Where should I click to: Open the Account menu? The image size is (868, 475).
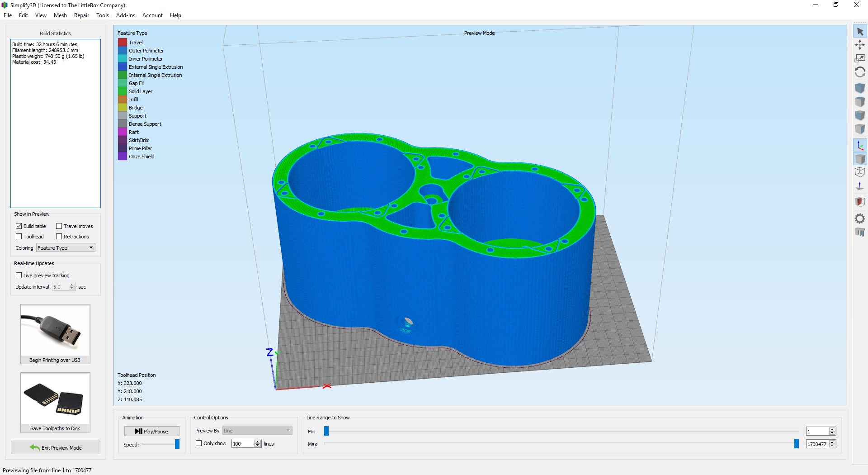[152, 15]
